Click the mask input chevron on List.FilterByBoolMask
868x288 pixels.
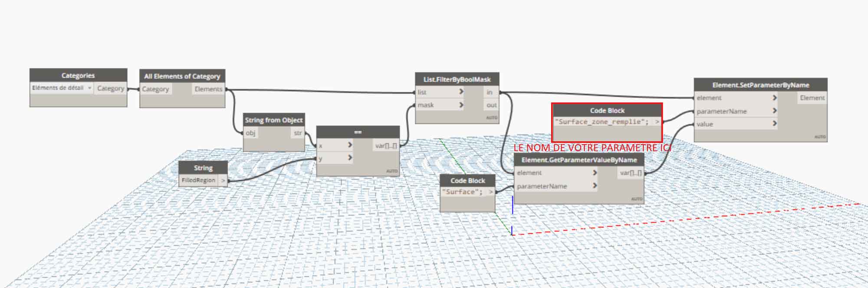pyautogui.click(x=461, y=105)
